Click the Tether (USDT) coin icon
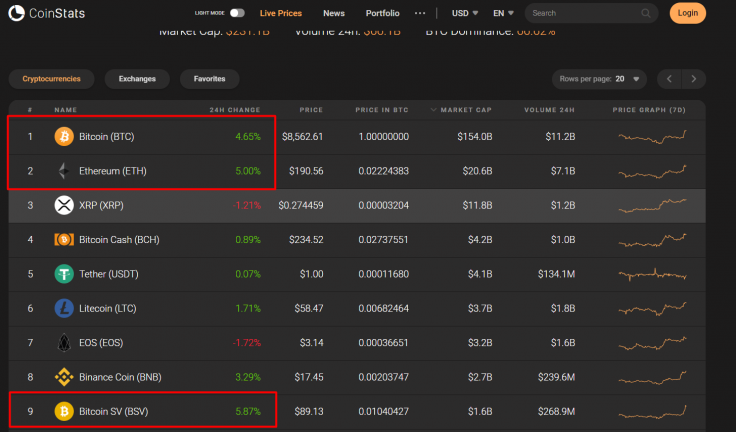The height and width of the screenshot is (432, 736). [x=64, y=274]
